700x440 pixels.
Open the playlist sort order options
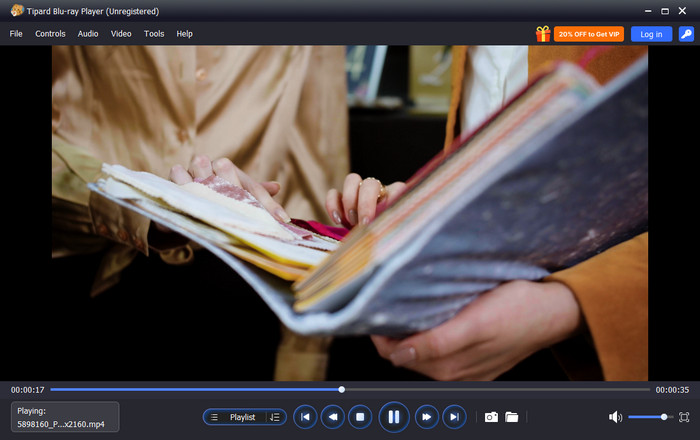[x=275, y=417]
